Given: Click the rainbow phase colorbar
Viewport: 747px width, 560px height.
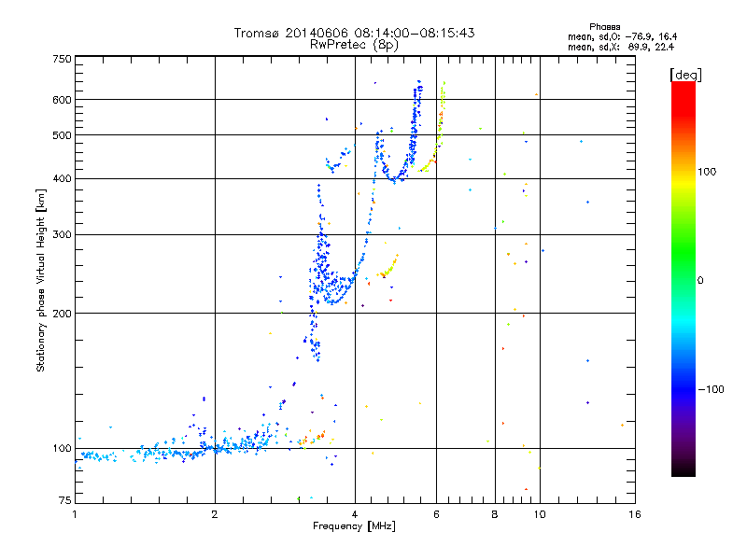Looking at the screenshot, I should [684, 278].
